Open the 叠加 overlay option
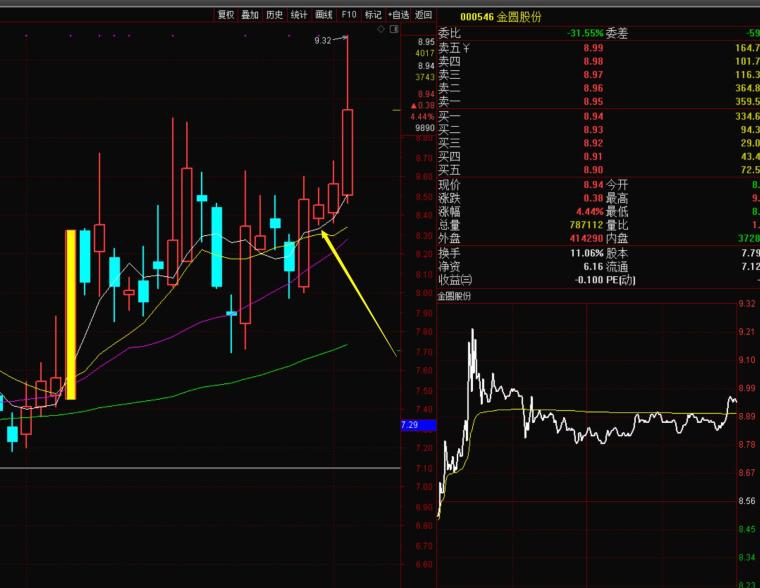Image resolution: width=760 pixels, height=588 pixels. click(x=250, y=15)
